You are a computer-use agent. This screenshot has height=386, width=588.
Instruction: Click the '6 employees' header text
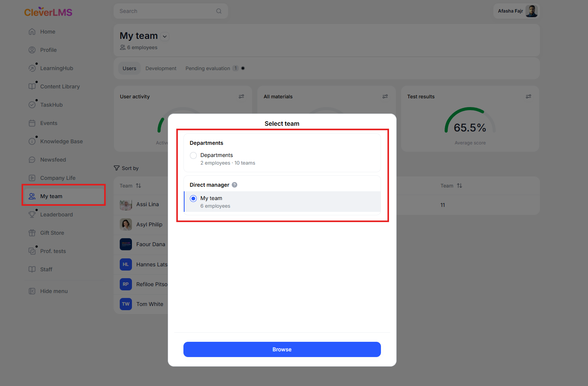click(142, 48)
